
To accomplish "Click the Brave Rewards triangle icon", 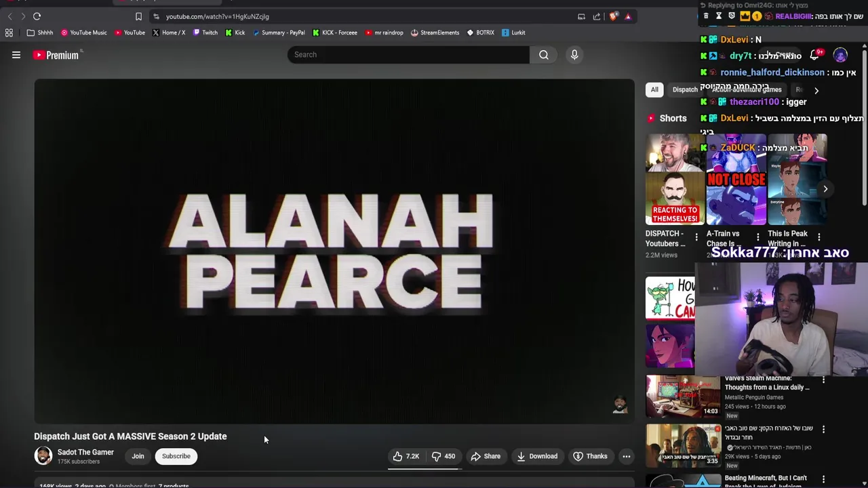I will [x=628, y=16].
